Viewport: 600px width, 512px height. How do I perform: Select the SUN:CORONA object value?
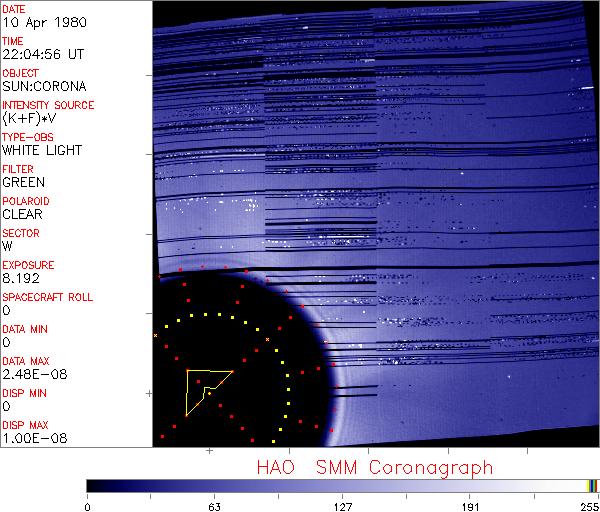coord(44,85)
